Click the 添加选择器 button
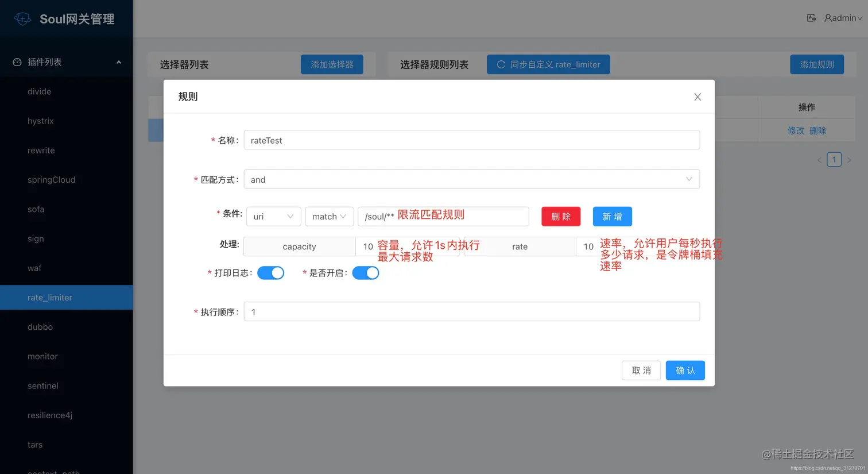The image size is (868, 474). [331, 64]
